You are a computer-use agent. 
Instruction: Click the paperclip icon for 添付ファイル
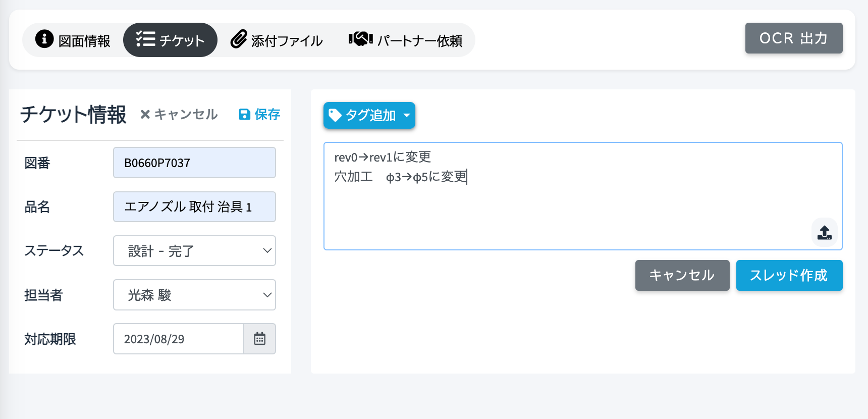pyautogui.click(x=239, y=39)
